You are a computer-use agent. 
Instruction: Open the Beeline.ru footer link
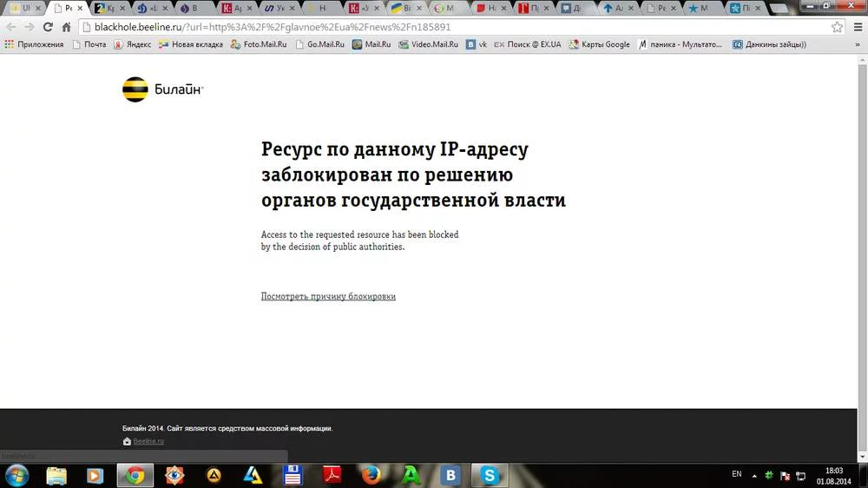[x=148, y=441]
